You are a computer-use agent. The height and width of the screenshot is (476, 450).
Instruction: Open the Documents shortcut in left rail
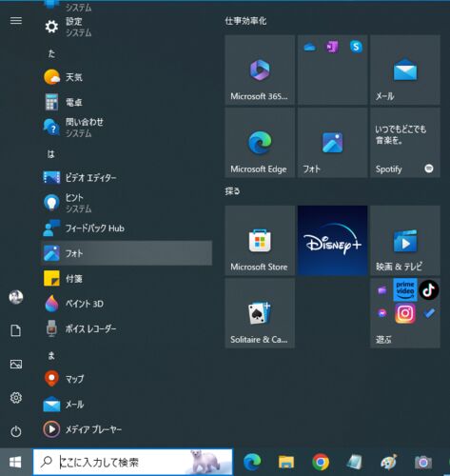click(x=16, y=330)
